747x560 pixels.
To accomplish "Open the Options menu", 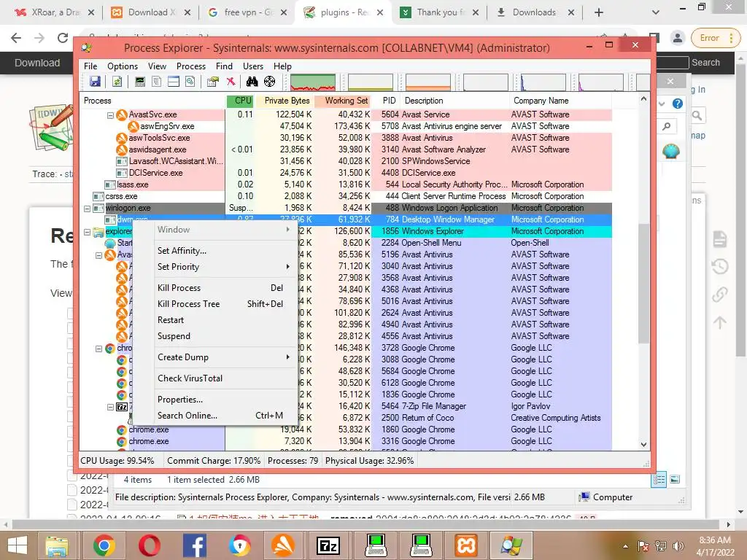I will tap(123, 66).
